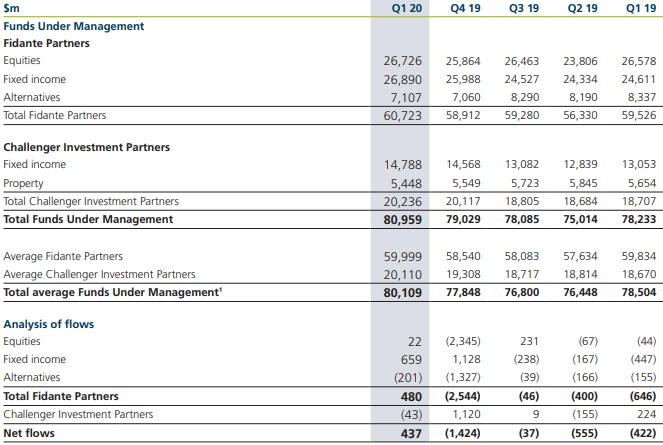Click the Equities value 23,806
This screenshot has height=445, width=663.
click(x=580, y=61)
